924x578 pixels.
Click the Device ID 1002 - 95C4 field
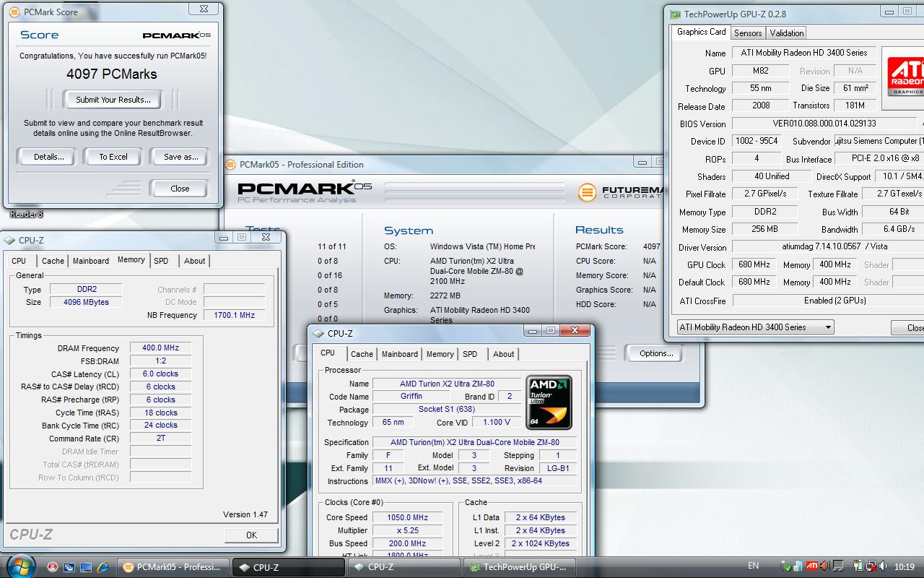click(x=756, y=141)
